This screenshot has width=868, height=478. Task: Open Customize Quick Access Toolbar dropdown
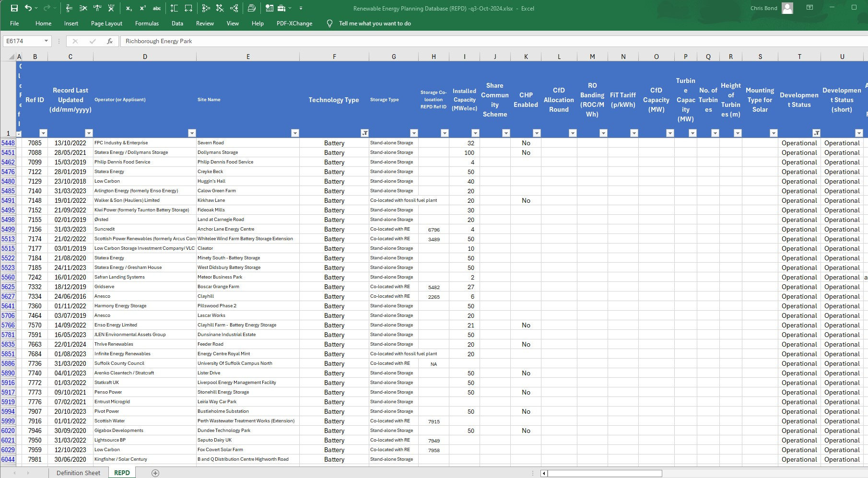(301, 8)
